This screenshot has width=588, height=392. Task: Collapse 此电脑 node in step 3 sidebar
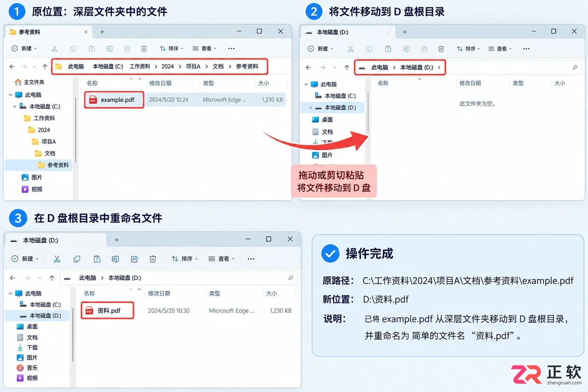click(10, 293)
